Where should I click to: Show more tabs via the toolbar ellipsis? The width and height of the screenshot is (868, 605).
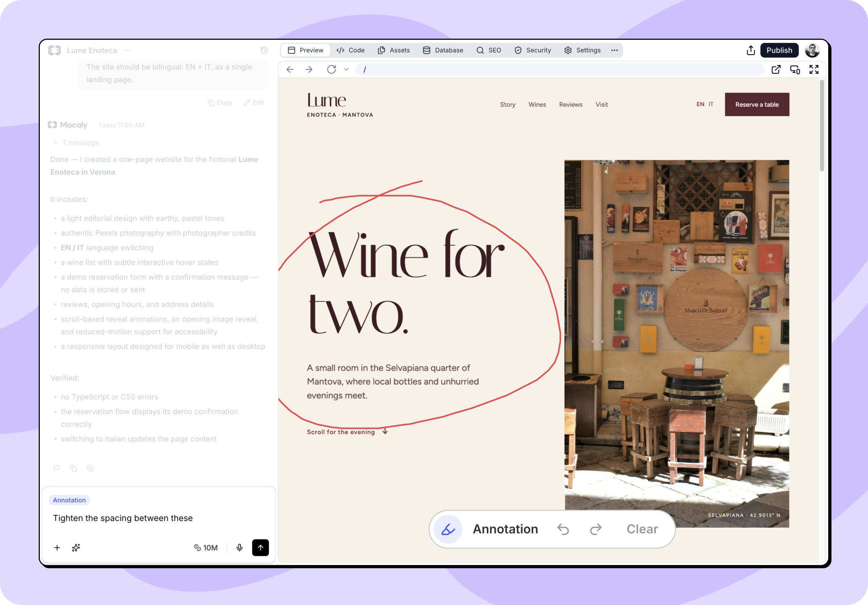coord(615,50)
